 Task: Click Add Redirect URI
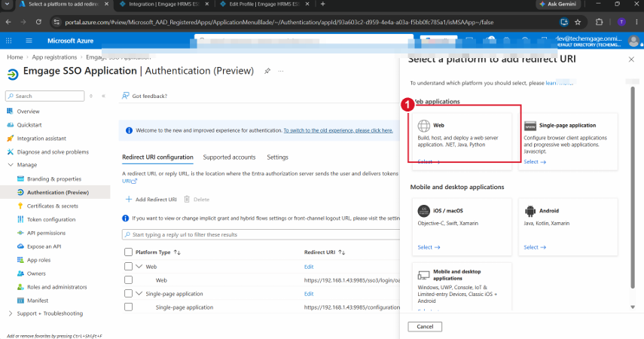coord(151,200)
